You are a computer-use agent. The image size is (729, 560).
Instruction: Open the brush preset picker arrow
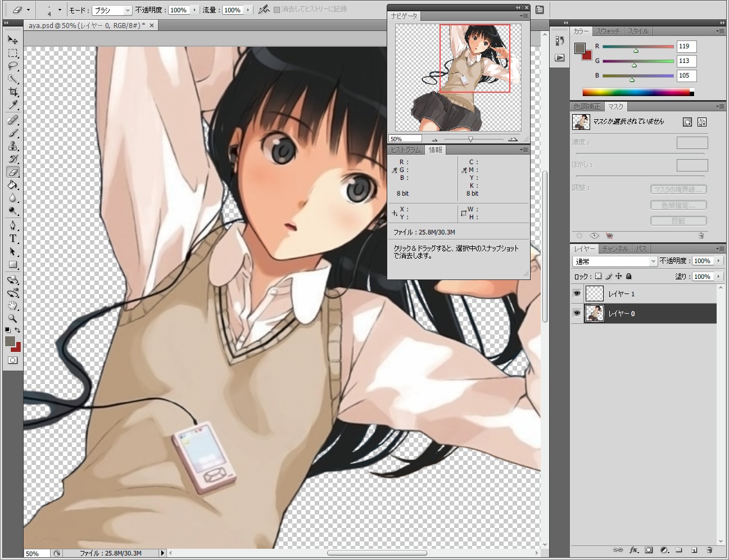pyautogui.click(x=60, y=10)
